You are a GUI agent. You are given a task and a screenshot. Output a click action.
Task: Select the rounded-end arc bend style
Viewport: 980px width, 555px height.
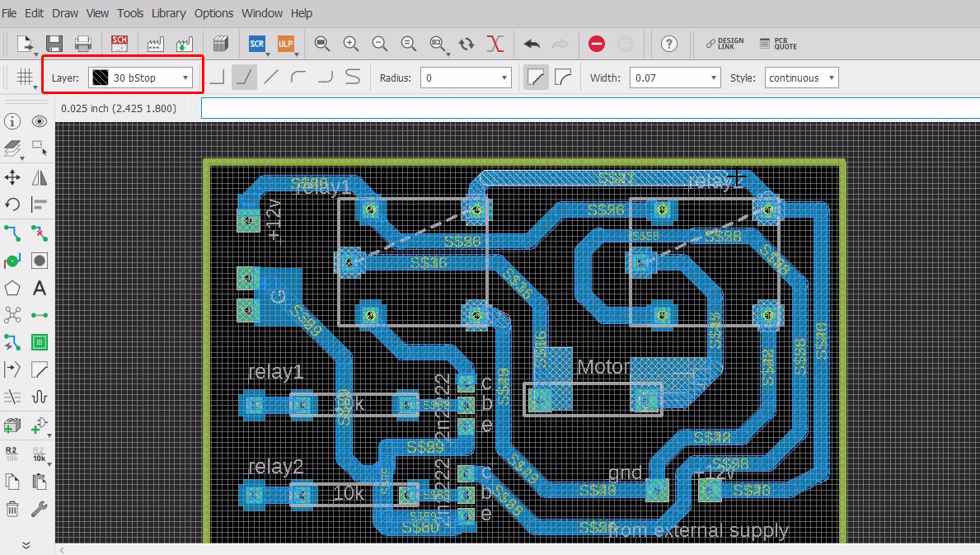(x=326, y=78)
